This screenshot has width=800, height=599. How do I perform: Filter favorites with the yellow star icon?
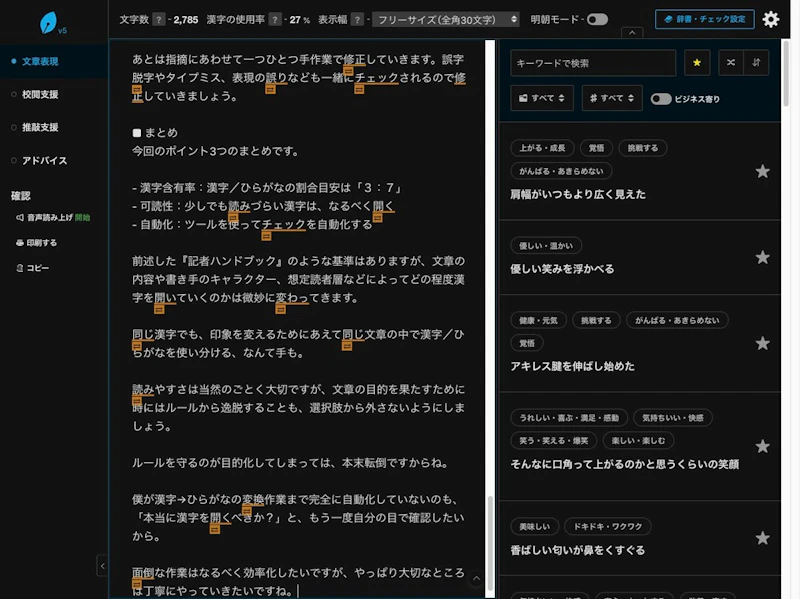[697, 63]
